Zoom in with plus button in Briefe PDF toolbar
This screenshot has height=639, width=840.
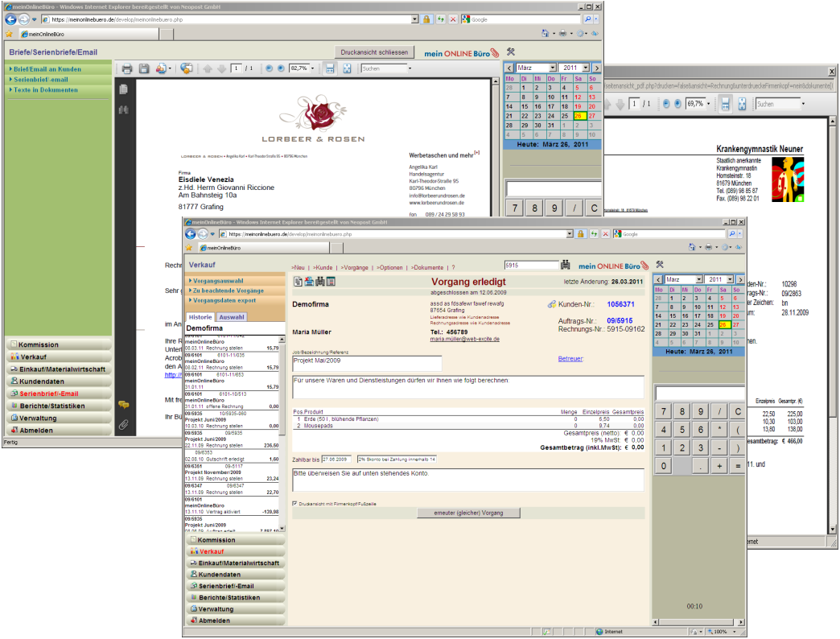(x=281, y=68)
